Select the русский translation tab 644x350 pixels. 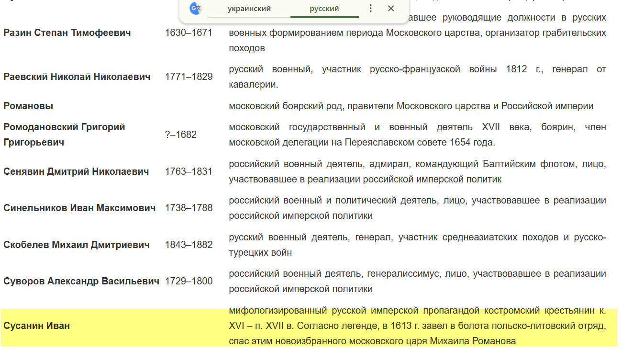pos(324,9)
